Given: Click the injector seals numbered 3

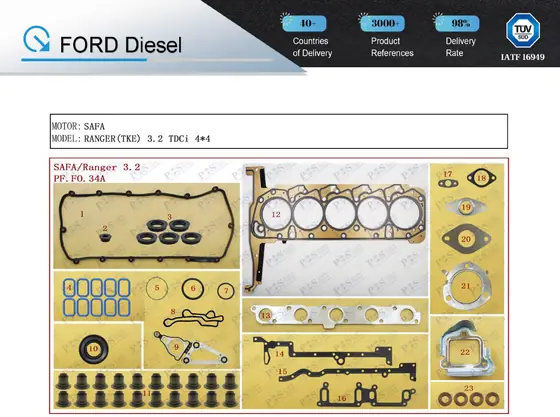Looking at the screenshot, I should pyautogui.click(x=169, y=232).
